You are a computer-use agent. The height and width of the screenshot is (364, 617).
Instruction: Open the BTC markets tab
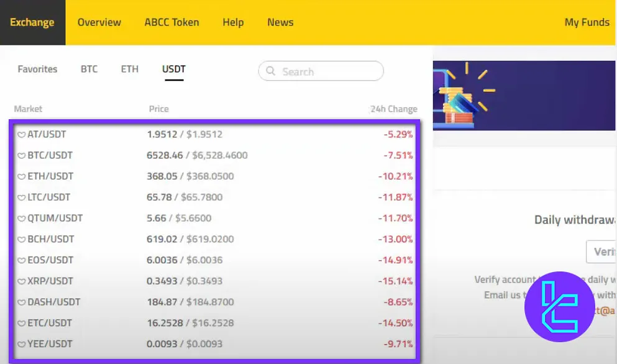(89, 69)
